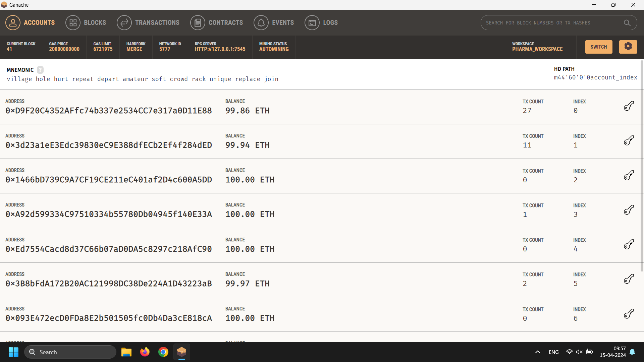Viewport: 644px width, 362px height.
Task: Expand hidden system tray icons chevron
Action: 537,352
